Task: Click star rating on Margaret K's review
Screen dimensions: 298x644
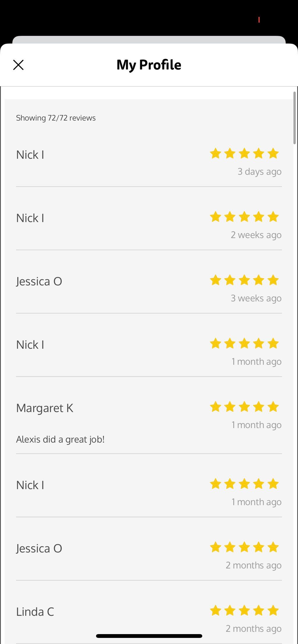Action: click(x=244, y=407)
